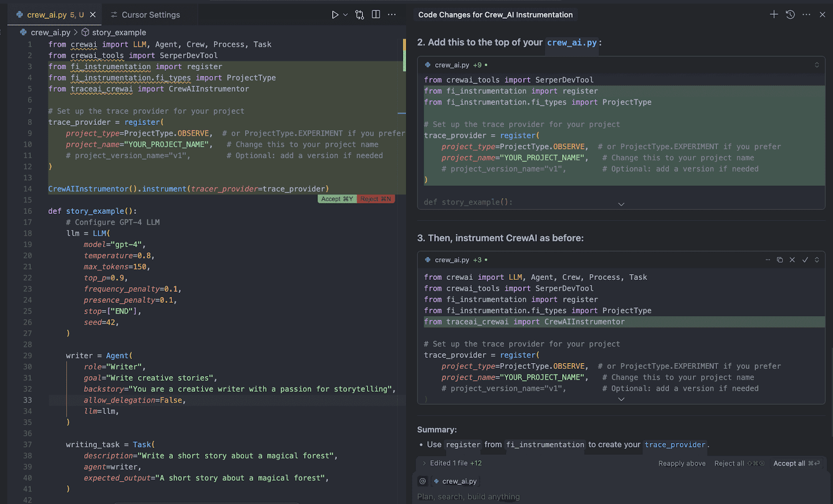The height and width of the screenshot is (504, 833).
Task: Click 'model="gpt-4"' on line 19
Action: click(113, 244)
